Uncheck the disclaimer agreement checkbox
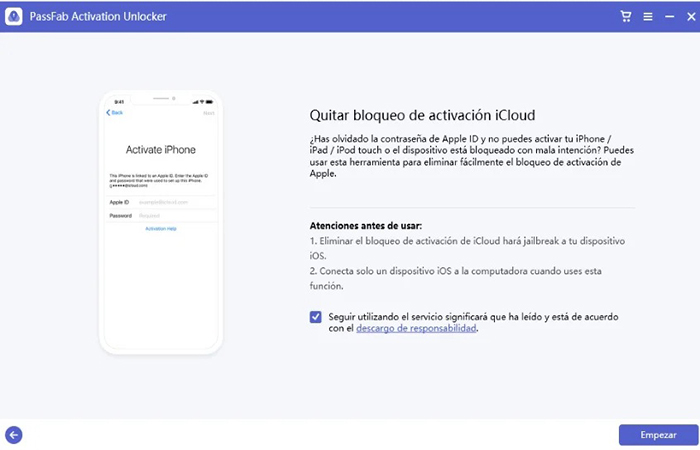This screenshot has height=450, width=700. click(x=316, y=317)
